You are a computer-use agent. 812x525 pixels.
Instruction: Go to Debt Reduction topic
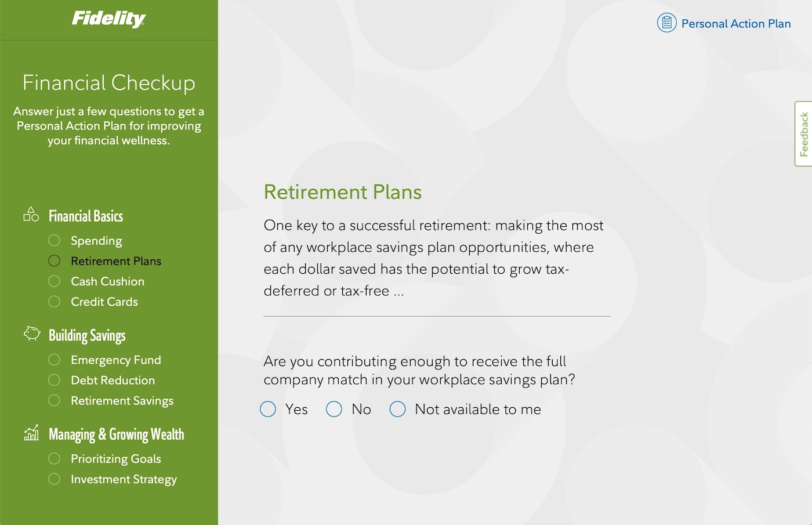click(113, 380)
